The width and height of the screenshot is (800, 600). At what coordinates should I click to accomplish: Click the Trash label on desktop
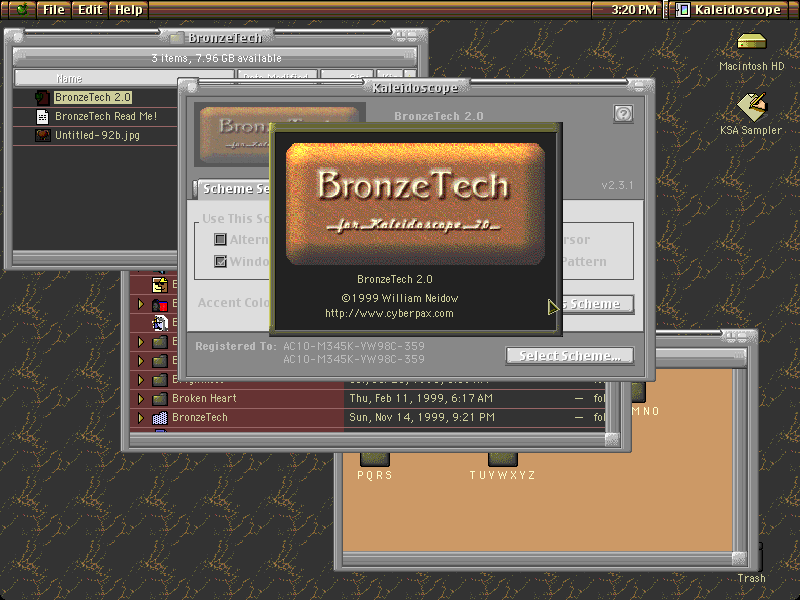click(x=752, y=578)
